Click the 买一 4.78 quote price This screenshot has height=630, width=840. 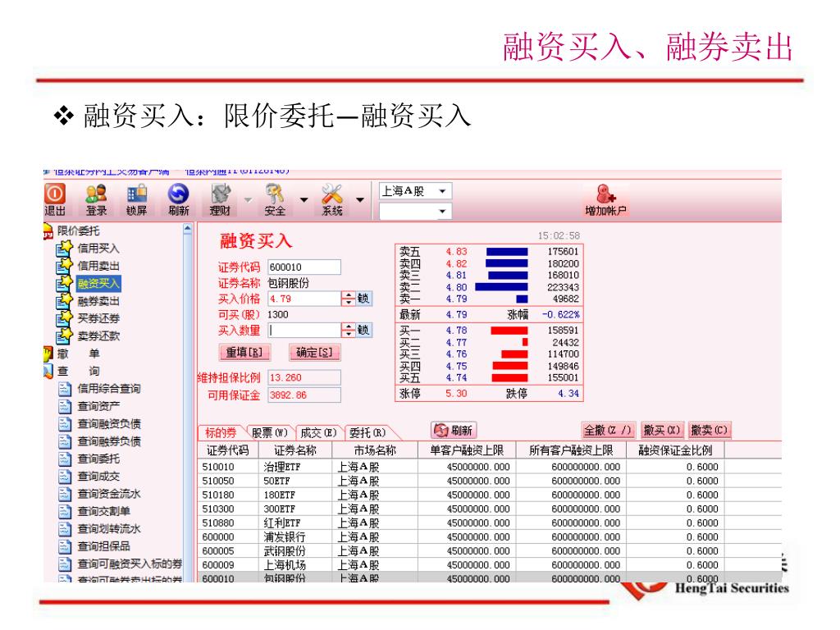pyautogui.click(x=456, y=331)
